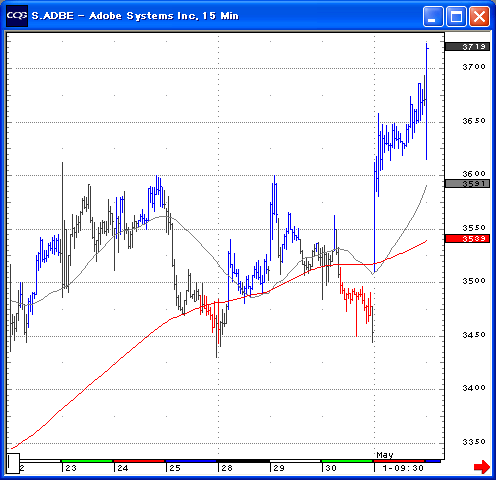Click the date label 30 on the time axis

coord(331,468)
